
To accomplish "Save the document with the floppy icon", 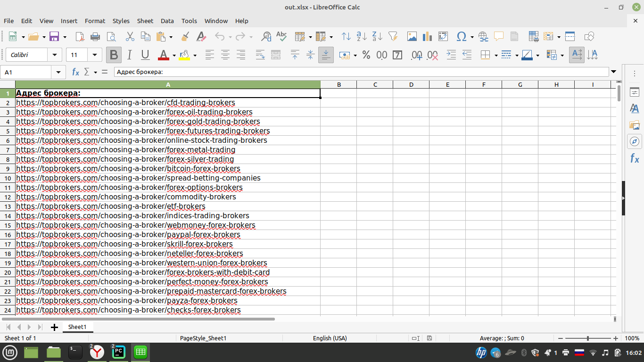I will tap(54, 36).
